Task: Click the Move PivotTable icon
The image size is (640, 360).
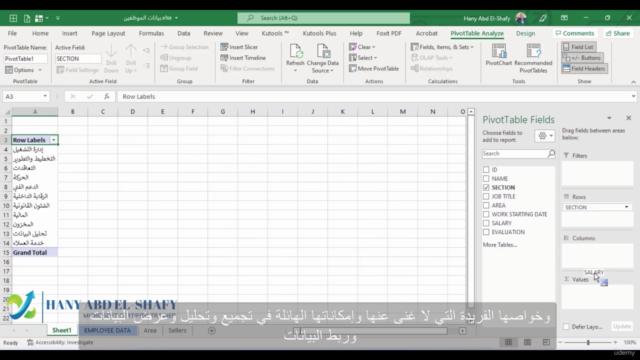Action: 353,69
